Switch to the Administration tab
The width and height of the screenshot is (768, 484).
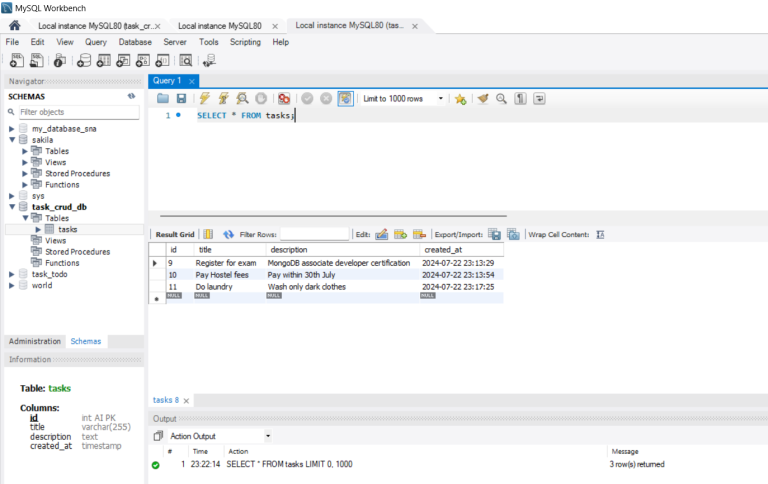34,341
